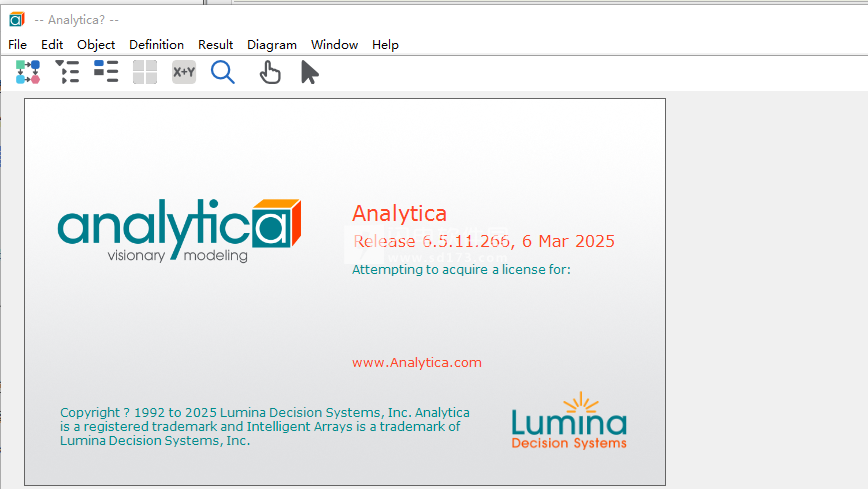Click the Lumina Decision Systems logo
This screenshot has width=868, height=489.
(569, 421)
